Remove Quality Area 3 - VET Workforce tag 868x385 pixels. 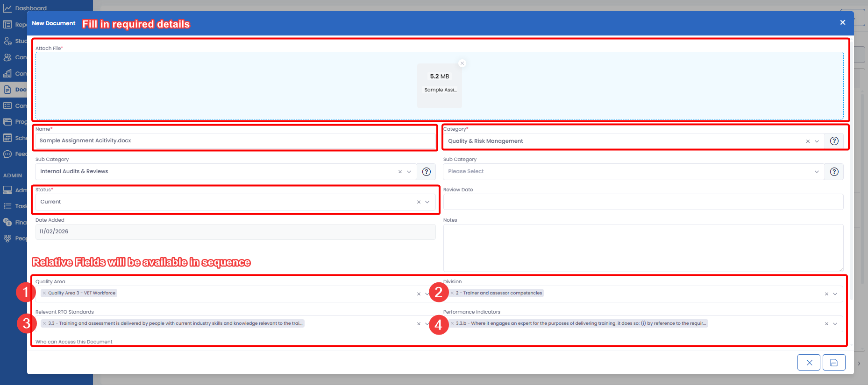(44, 293)
